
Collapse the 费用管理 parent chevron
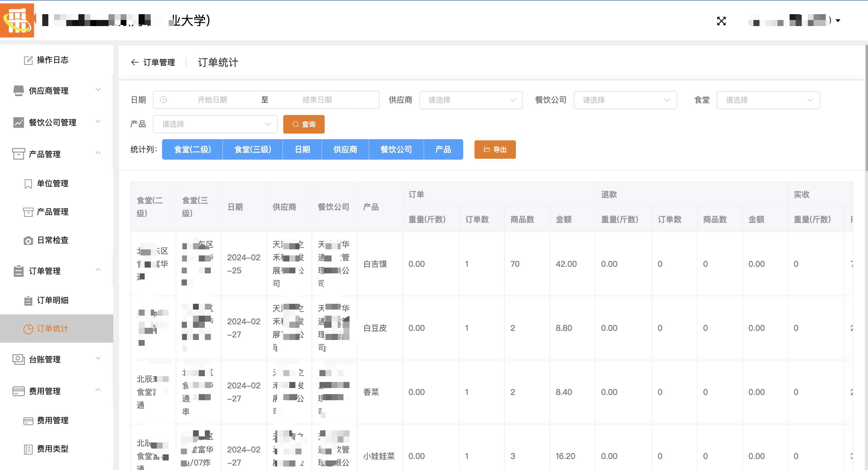point(98,390)
